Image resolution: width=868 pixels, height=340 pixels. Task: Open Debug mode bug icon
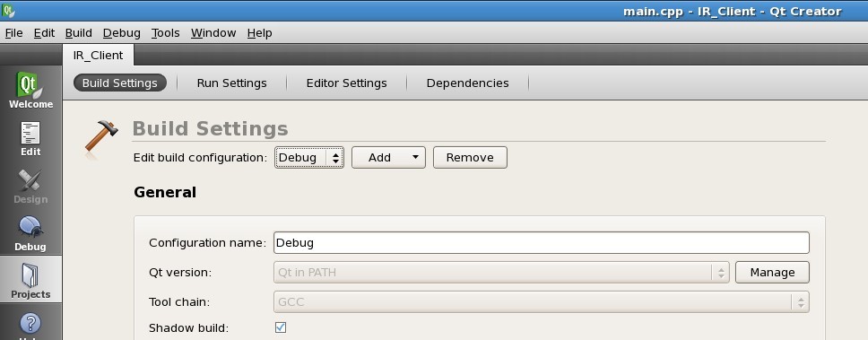[x=30, y=227]
